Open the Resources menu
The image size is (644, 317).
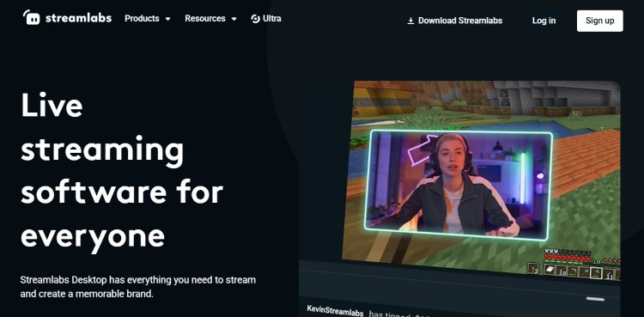pyautogui.click(x=205, y=19)
